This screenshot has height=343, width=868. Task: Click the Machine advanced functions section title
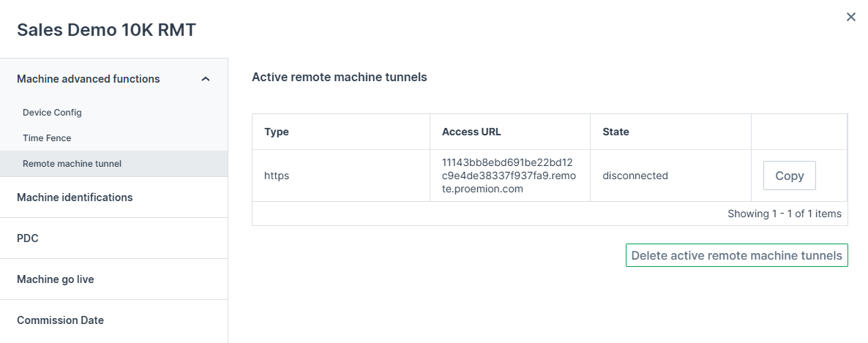coord(89,79)
